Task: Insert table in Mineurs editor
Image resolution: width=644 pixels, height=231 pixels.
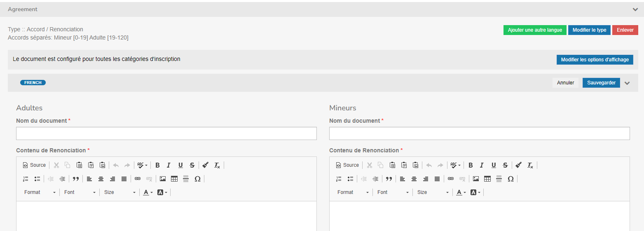Action: click(x=487, y=179)
